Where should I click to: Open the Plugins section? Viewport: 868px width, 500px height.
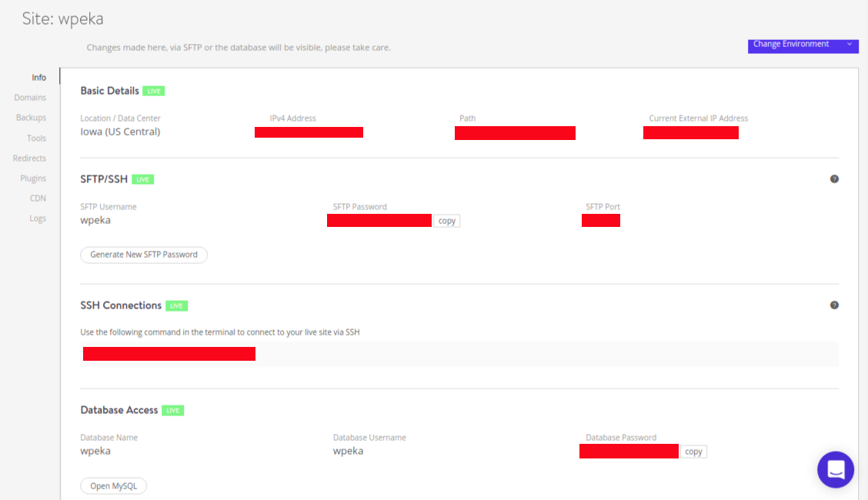click(33, 178)
